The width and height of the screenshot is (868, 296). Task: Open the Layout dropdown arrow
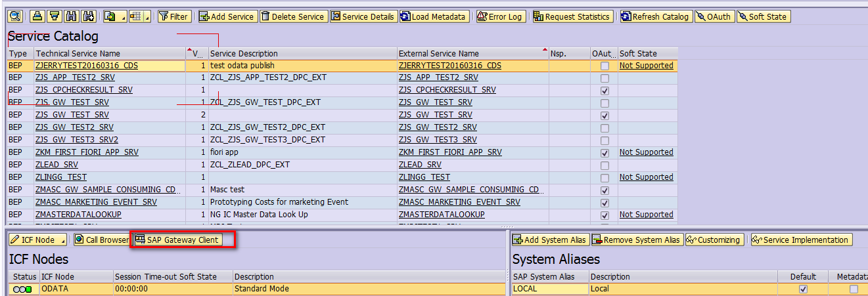click(x=147, y=16)
